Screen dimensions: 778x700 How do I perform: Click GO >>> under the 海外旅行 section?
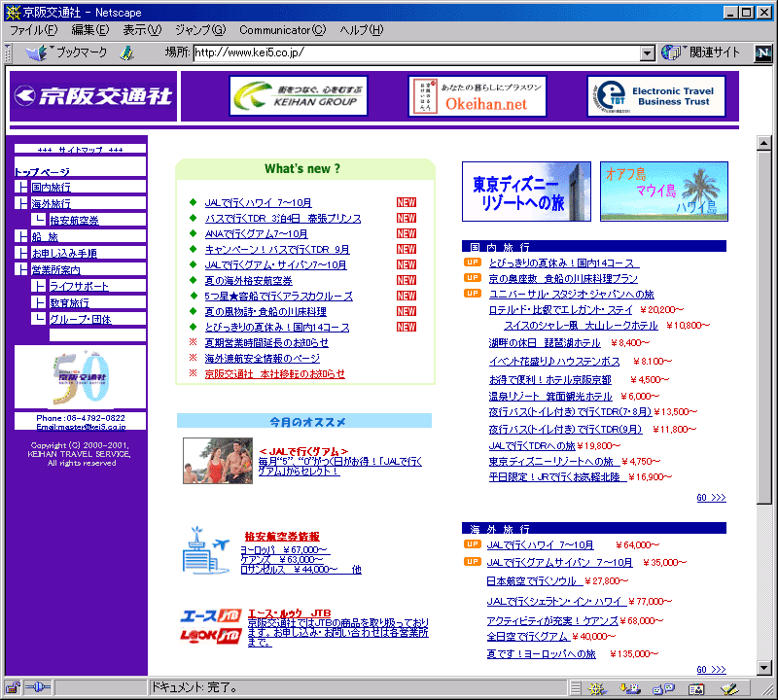pos(712,669)
